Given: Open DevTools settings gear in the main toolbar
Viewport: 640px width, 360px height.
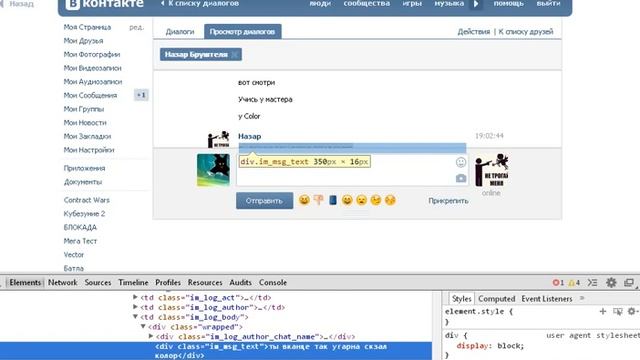Looking at the screenshot, I should click(611, 282).
